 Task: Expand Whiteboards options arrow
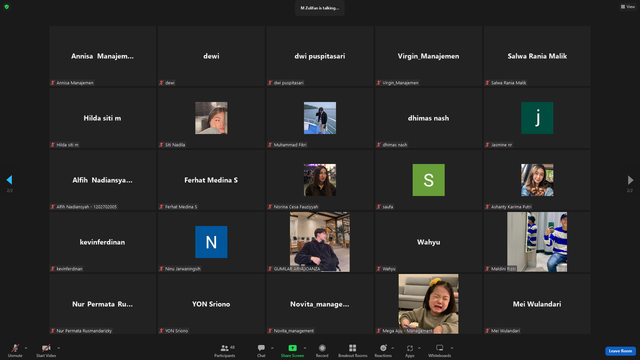tap(452, 348)
